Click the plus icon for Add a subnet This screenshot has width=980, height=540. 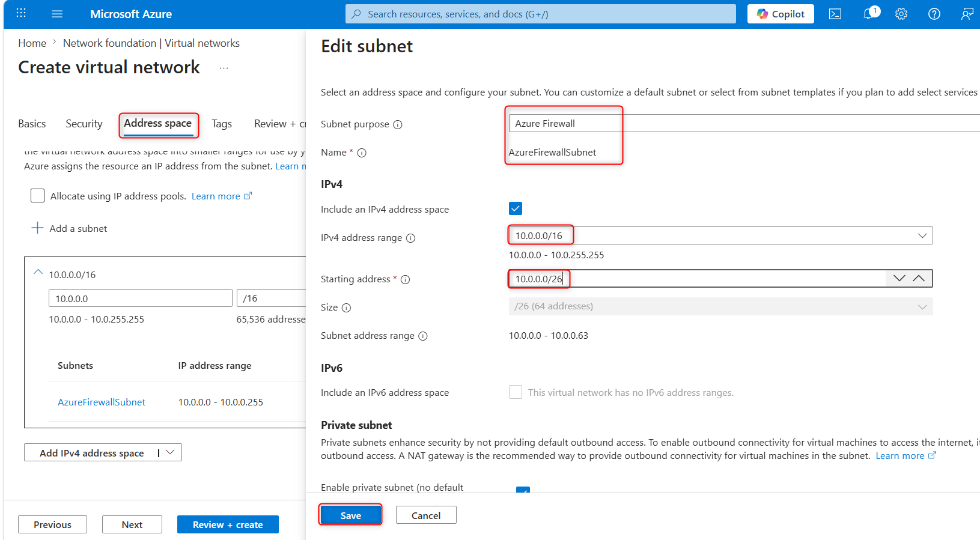pos(37,228)
